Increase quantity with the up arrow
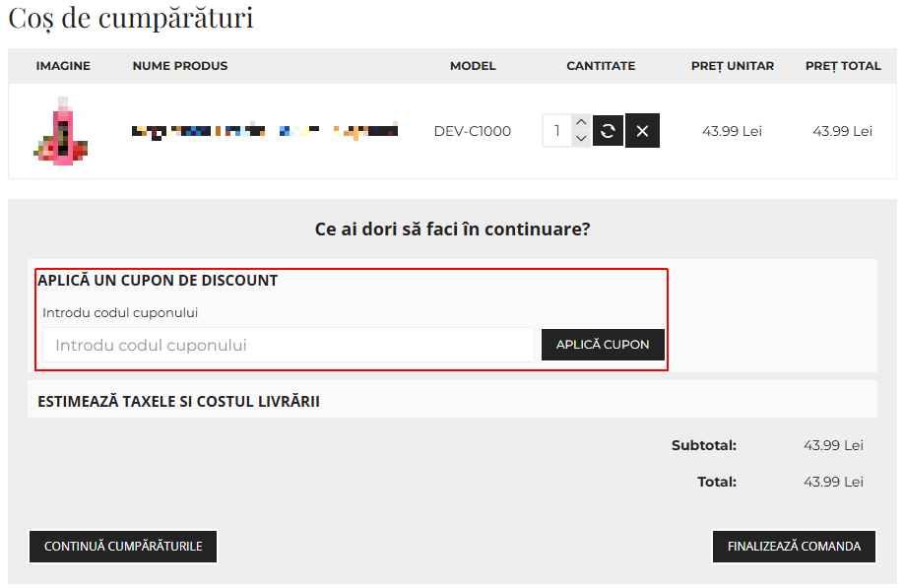 [x=581, y=122]
